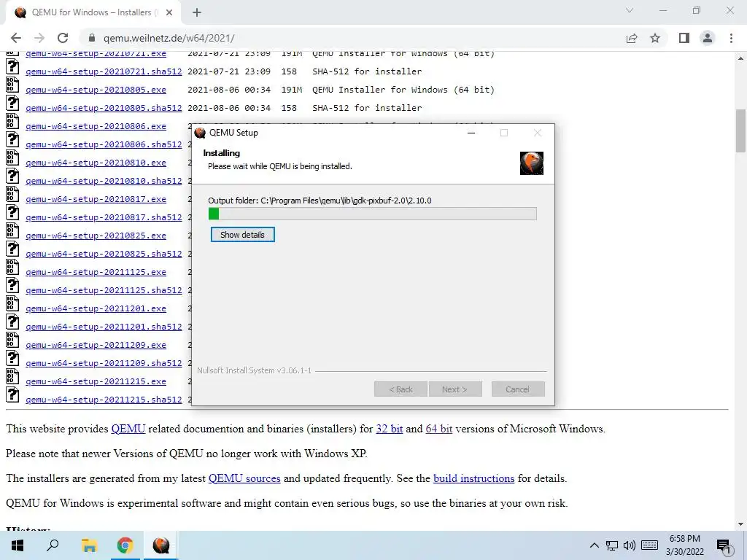The width and height of the screenshot is (747, 560).
Task: Click the page vertical scrollbar thumb
Action: pyautogui.click(x=740, y=131)
